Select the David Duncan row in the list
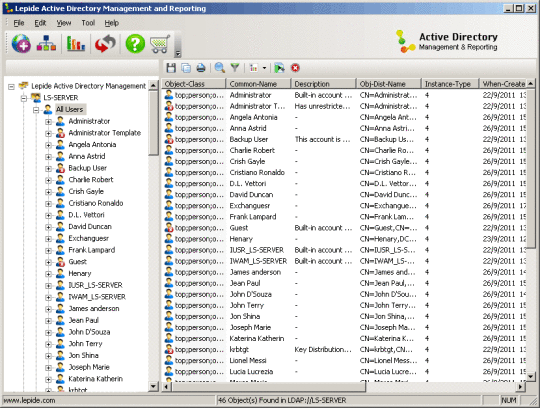 pyautogui.click(x=344, y=195)
